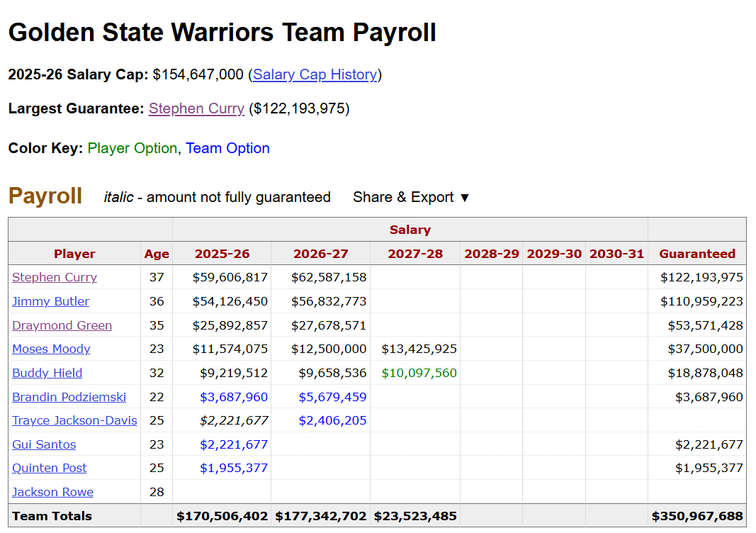The height and width of the screenshot is (533, 756).
Task: Open Trayce Jackson-Davis player link
Action: pyautogui.click(x=74, y=420)
